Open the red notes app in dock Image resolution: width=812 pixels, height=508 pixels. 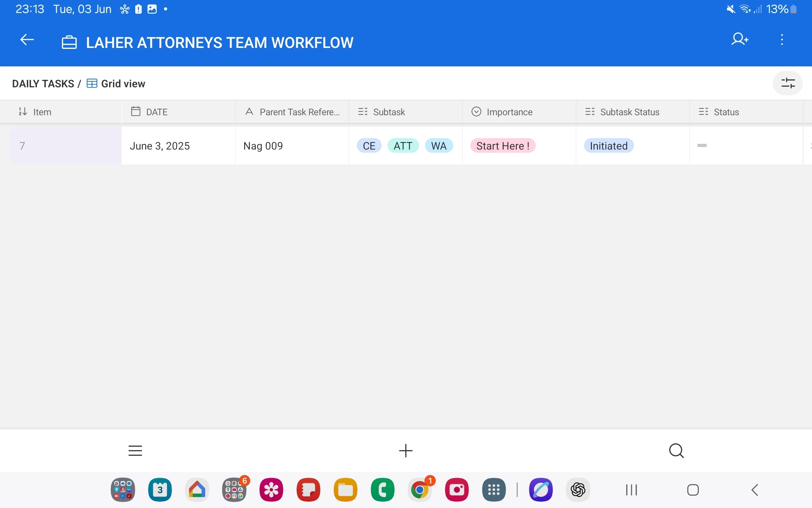click(x=308, y=490)
